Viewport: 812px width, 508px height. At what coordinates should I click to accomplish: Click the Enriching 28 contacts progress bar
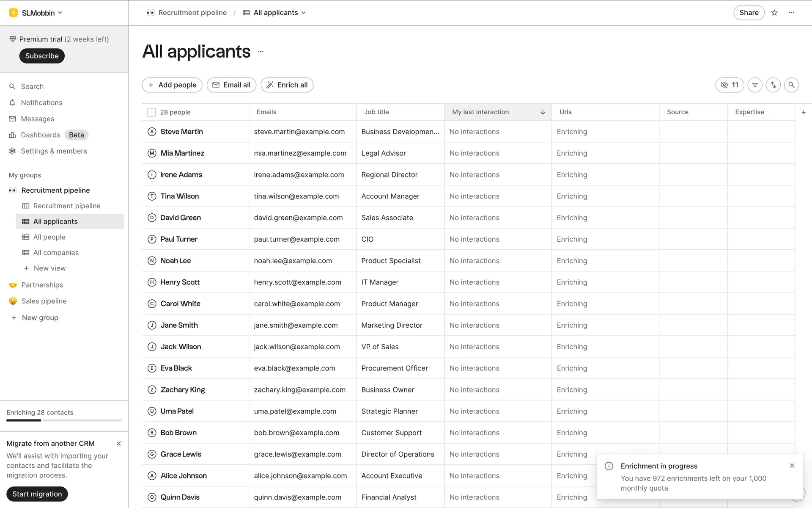click(64, 420)
